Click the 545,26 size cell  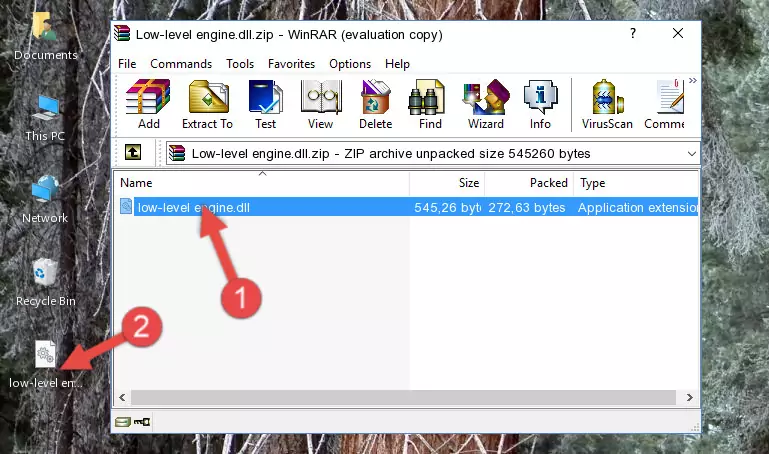tap(447, 208)
